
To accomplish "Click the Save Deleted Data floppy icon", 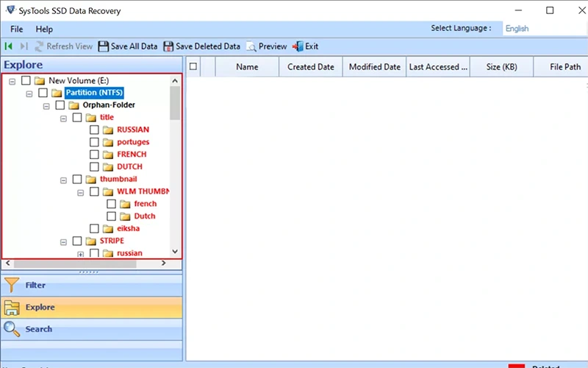I will (x=168, y=46).
